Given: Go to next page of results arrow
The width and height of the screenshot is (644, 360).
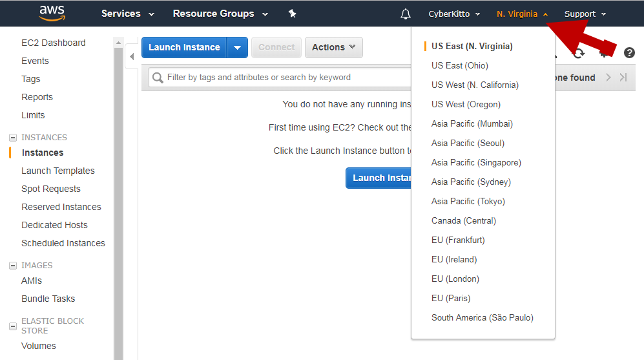Looking at the screenshot, I should click(x=608, y=78).
